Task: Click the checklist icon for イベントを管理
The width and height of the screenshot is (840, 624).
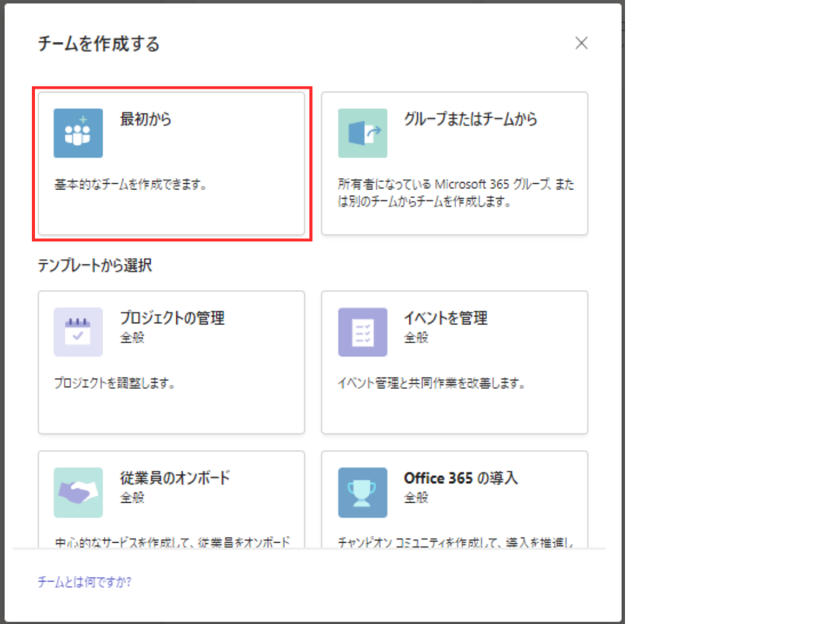Action: point(362,332)
